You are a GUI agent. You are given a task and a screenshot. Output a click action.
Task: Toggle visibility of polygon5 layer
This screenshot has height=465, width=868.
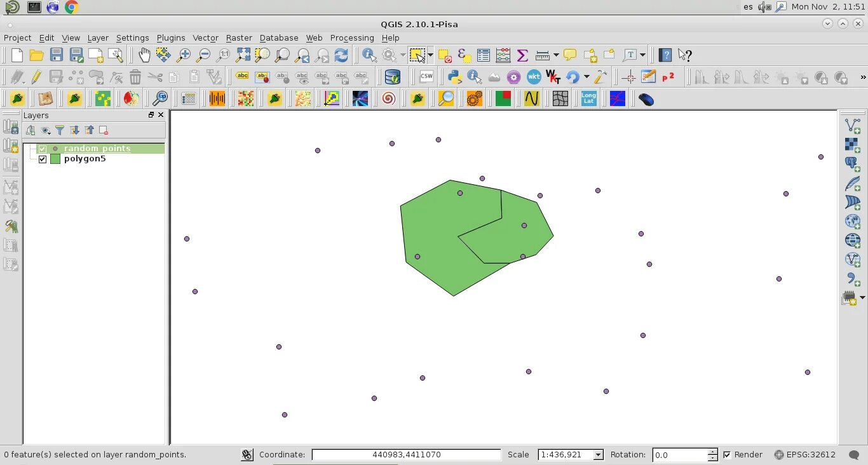[x=43, y=159]
